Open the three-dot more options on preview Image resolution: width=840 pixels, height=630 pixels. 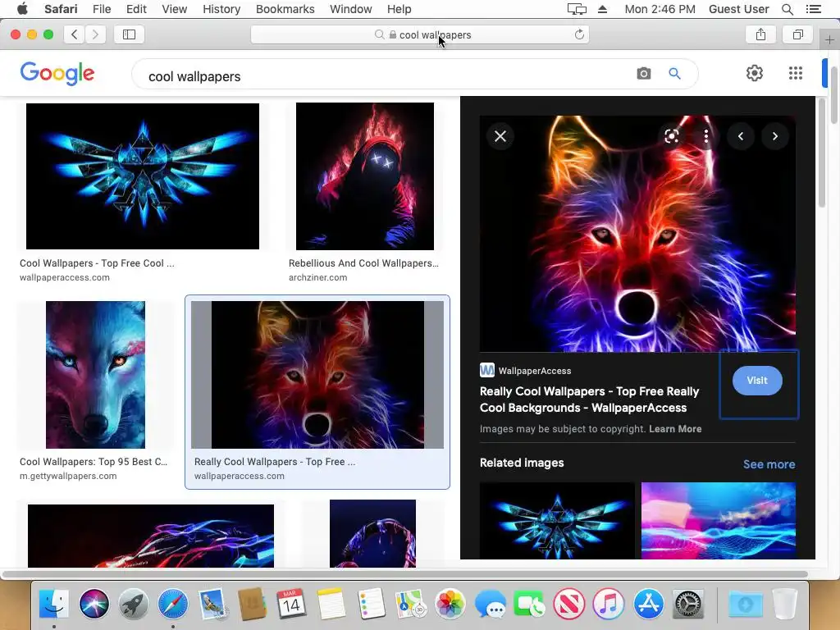coord(706,136)
